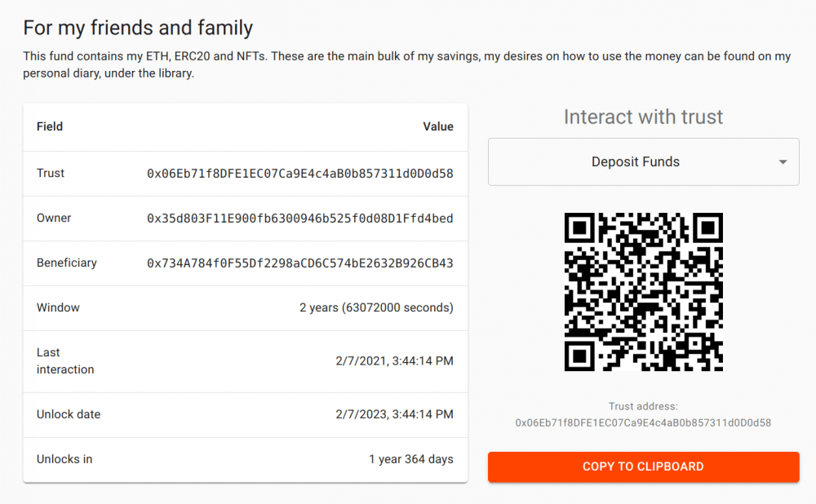816x504 pixels.
Task: Click the Value column header
Action: [438, 126]
